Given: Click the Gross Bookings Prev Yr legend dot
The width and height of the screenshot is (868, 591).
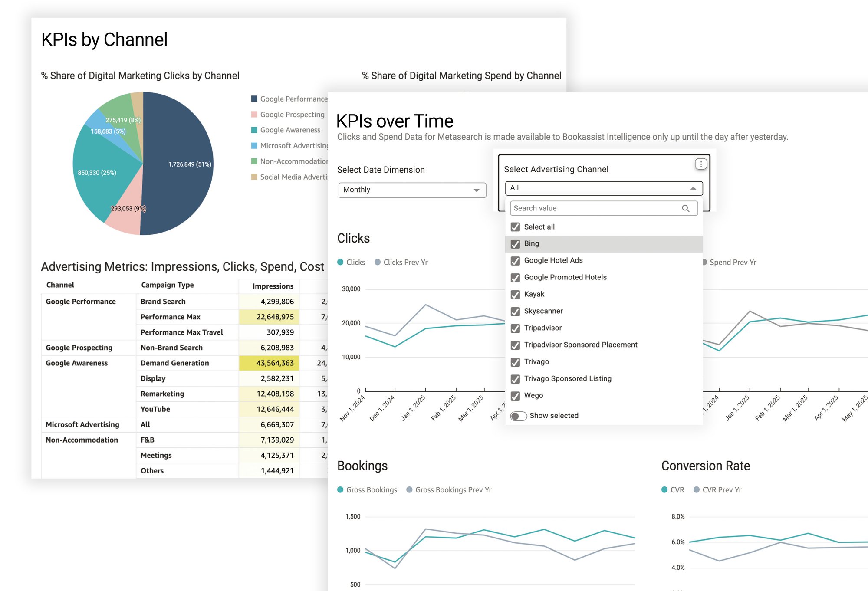Looking at the screenshot, I should tap(409, 489).
